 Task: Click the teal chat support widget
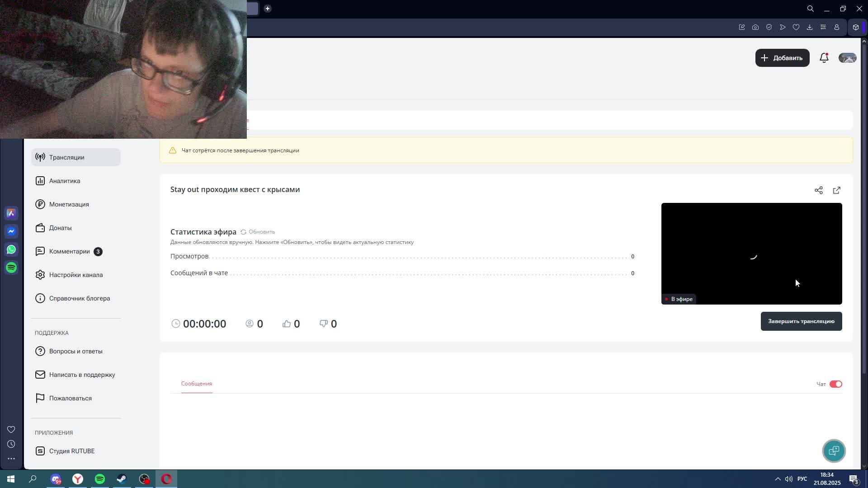coord(834,450)
